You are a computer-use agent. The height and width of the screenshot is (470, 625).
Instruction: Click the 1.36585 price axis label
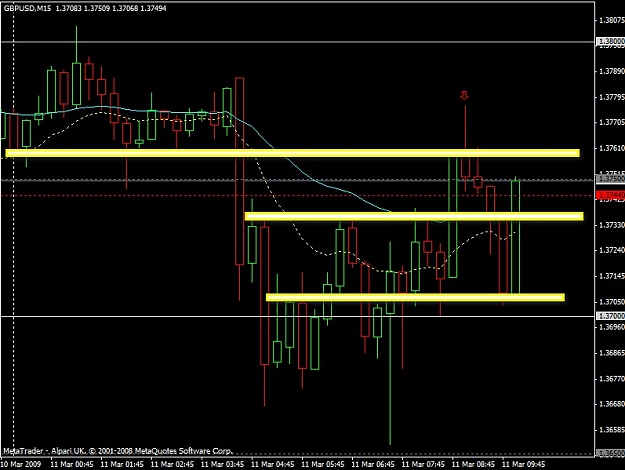pos(612,430)
